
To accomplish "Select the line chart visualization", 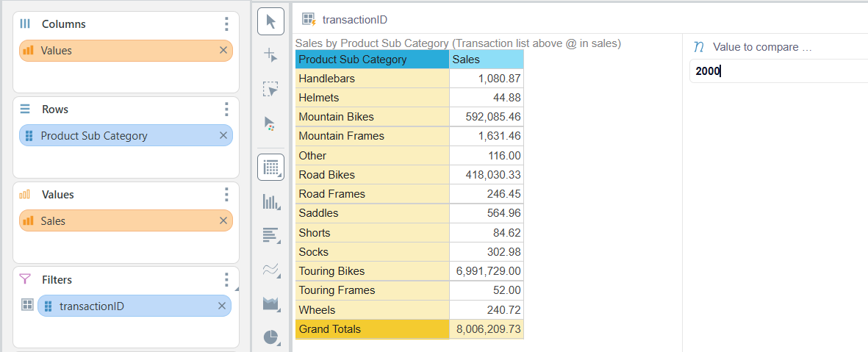I will [270, 270].
